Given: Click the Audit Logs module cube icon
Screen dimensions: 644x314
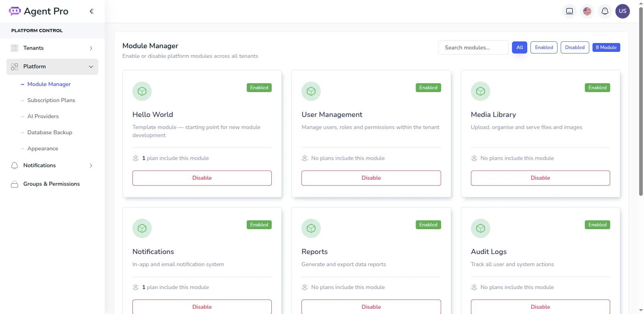Looking at the screenshot, I should click(481, 228).
